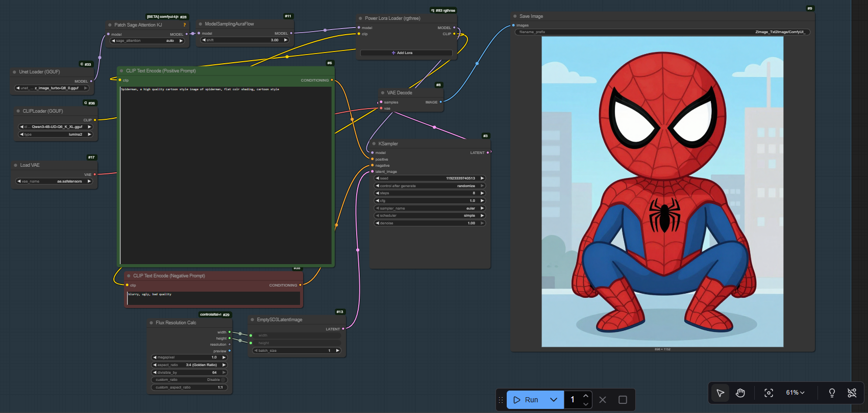Image resolution: width=868 pixels, height=413 pixels.
Task: Click Add Lora button
Action: click(x=406, y=53)
